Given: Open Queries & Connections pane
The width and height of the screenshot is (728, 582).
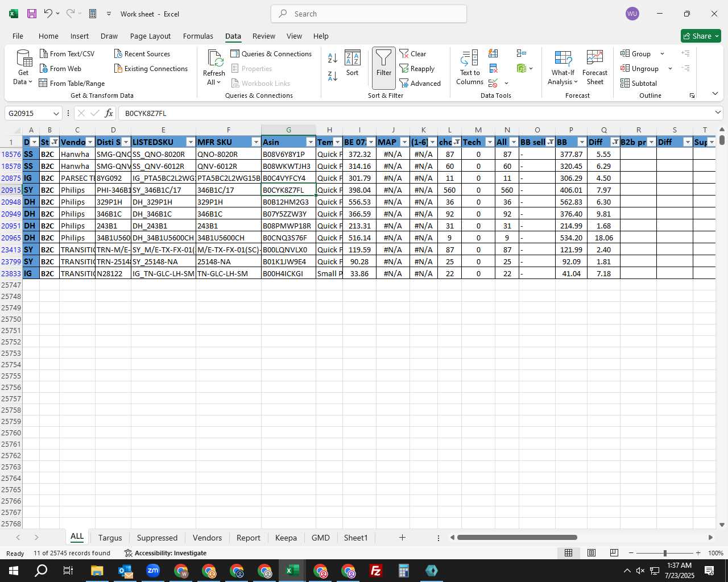Looking at the screenshot, I should (x=271, y=53).
